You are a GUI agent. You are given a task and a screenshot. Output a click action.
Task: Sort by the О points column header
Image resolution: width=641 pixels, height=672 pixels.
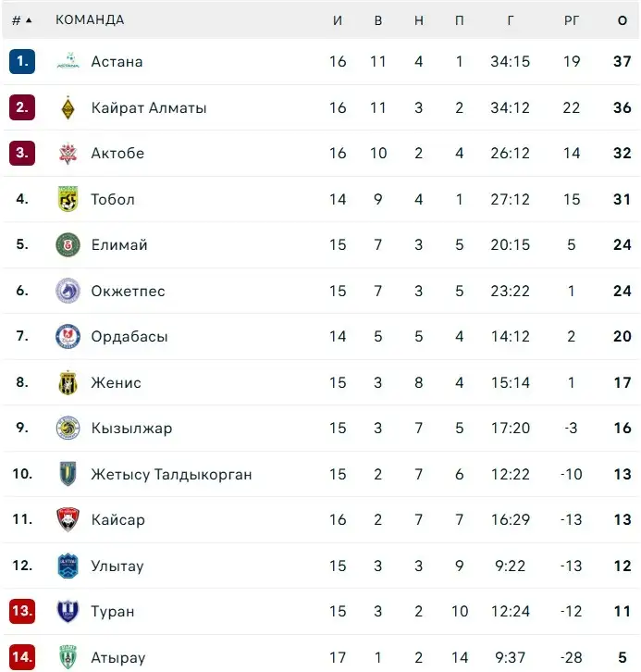pyautogui.click(x=623, y=20)
